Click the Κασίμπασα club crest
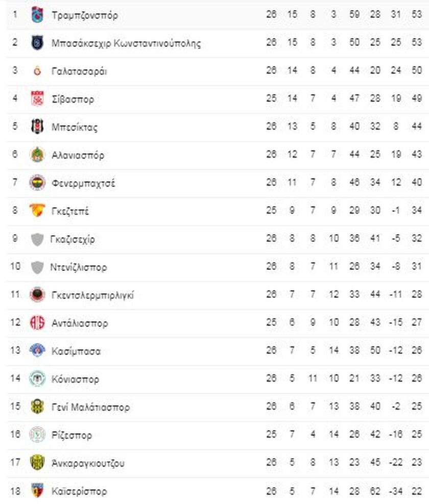 click(x=37, y=351)
